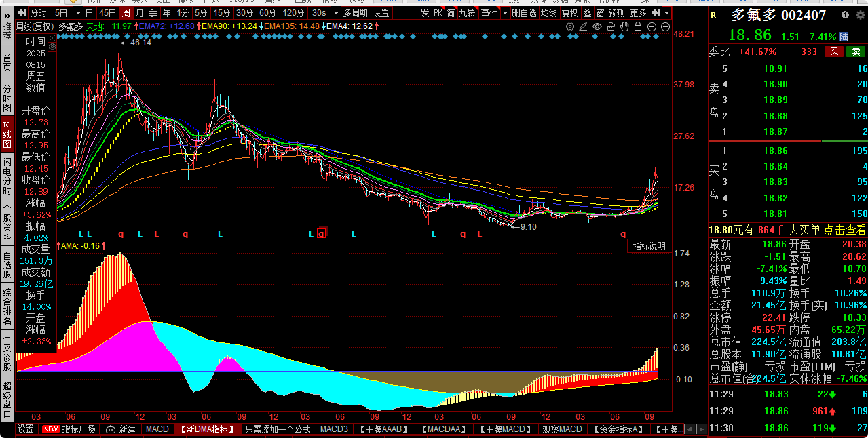Click the arrow icon before 分时 in toolbar
This screenshot has height=438, width=868.
click(22, 13)
